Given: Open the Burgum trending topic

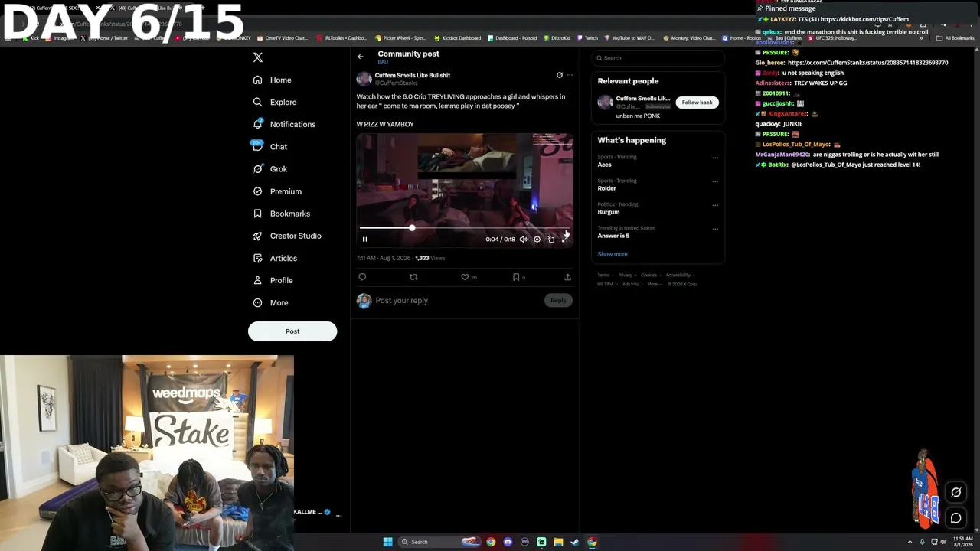Looking at the screenshot, I should click(609, 212).
